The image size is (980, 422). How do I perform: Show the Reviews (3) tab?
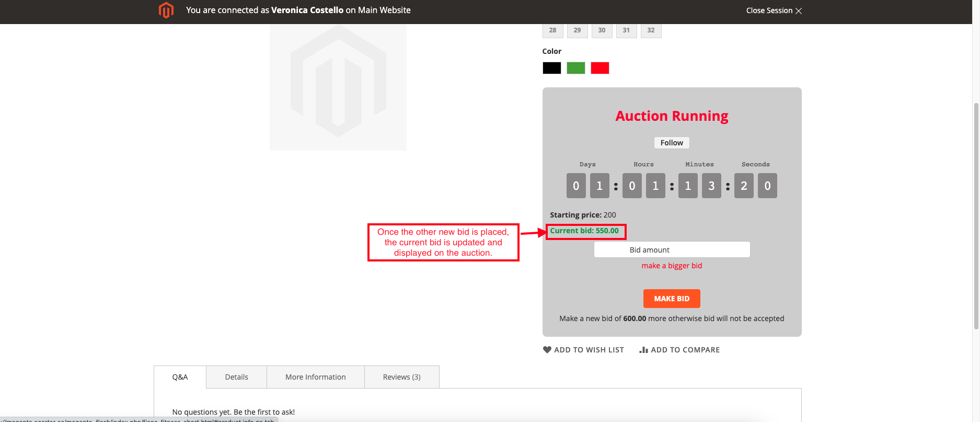401,377
